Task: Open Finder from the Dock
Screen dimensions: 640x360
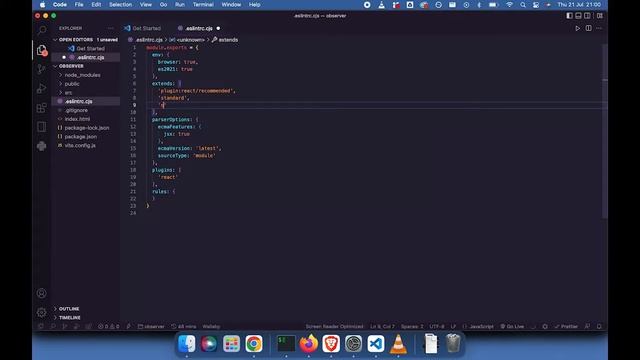Action: (x=187, y=344)
